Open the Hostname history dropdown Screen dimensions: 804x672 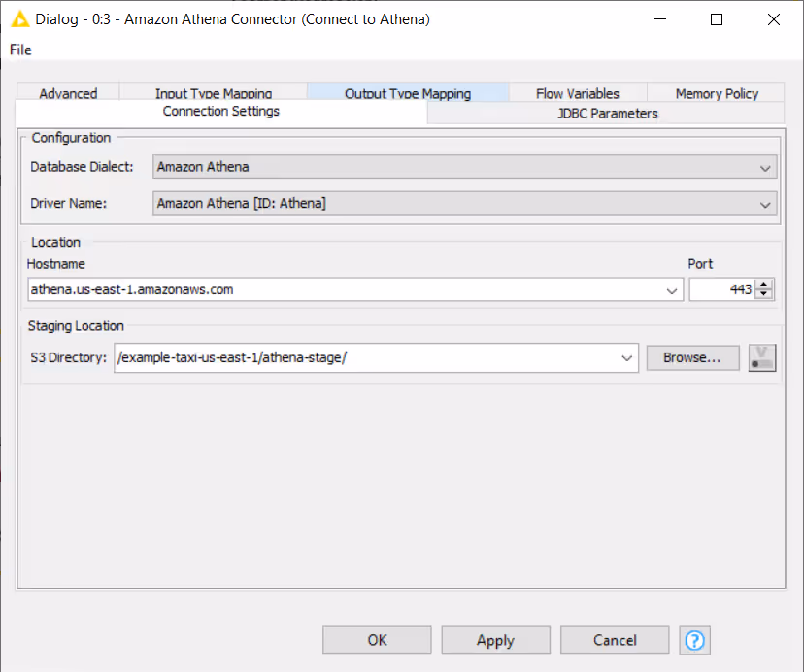coord(671,289)
